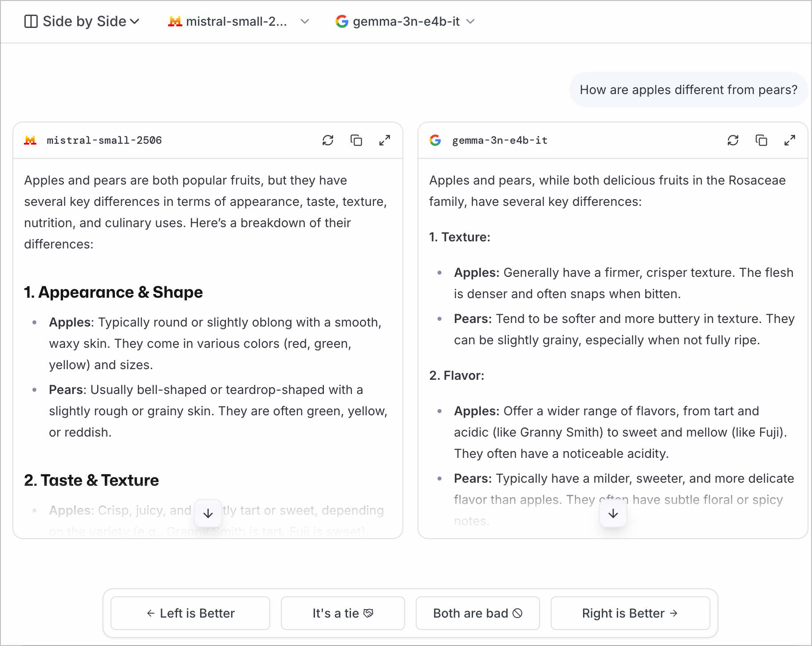
Task: Expand the mistral-small-2506 panel to fullscreen
Action: coord(385,140)
